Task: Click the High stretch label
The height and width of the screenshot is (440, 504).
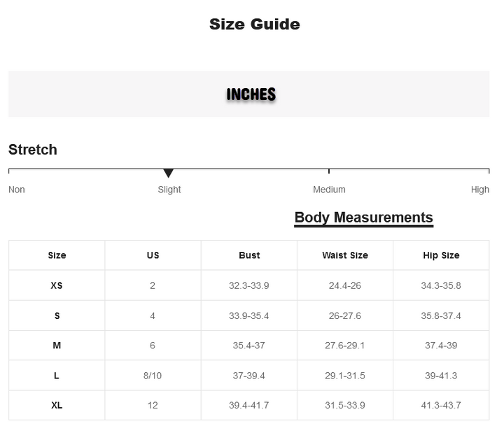Action: 480,190
